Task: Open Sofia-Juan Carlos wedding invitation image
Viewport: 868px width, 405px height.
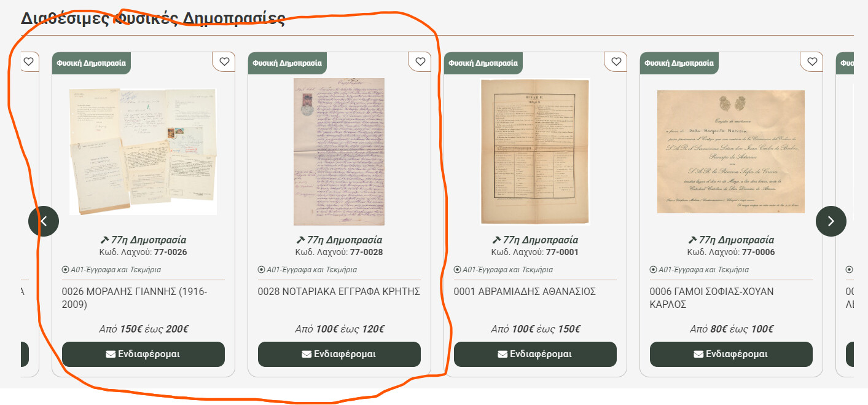Action: point(731,151)
